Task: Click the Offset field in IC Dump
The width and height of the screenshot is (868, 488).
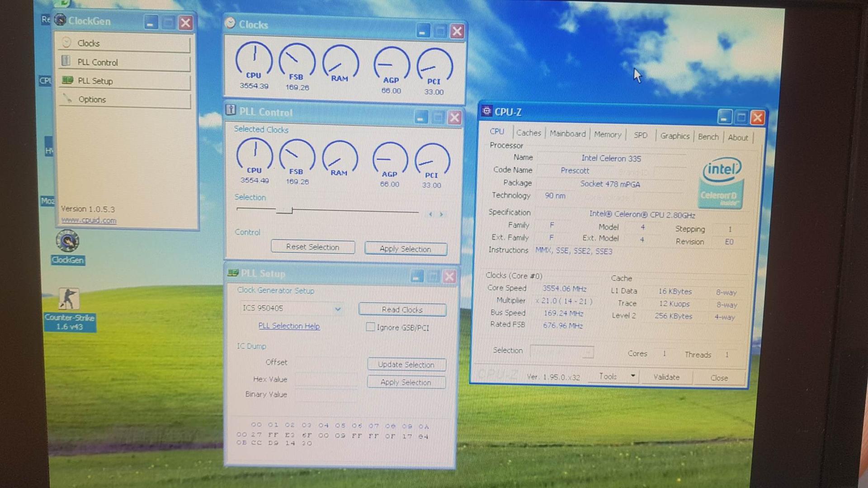Action: pyautogui.click(x=325, y=362)
